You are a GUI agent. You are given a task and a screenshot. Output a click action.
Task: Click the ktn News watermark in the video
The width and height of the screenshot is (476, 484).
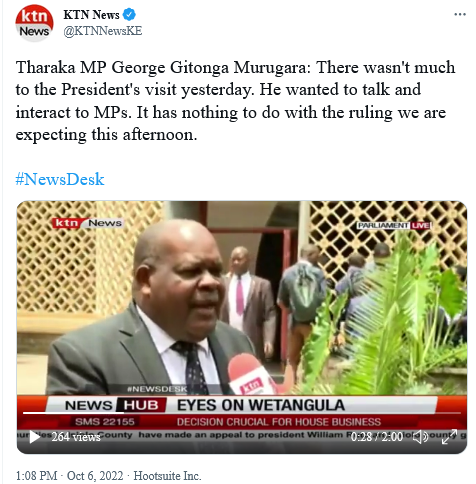(88, 223)
